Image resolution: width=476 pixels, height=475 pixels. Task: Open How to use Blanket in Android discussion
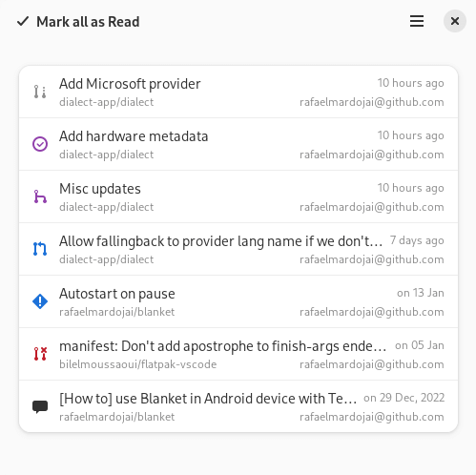pos(238,406)
